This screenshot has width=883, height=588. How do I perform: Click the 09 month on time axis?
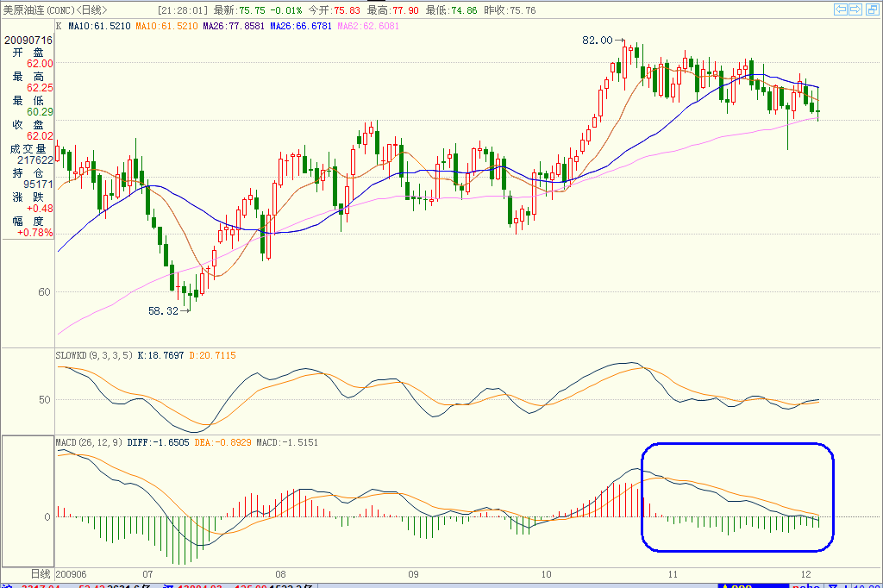(413, 574)
